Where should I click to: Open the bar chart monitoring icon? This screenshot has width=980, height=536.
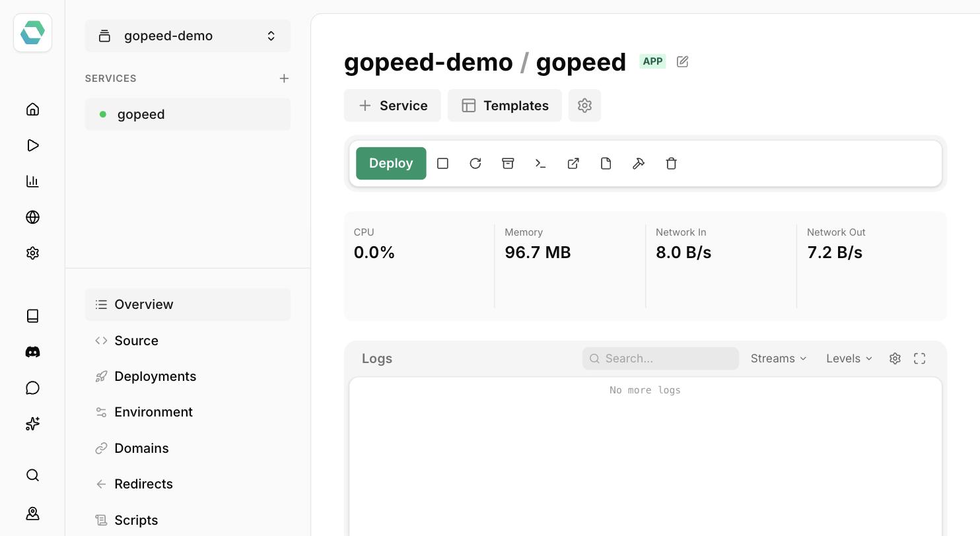click(x=32, y=181)
